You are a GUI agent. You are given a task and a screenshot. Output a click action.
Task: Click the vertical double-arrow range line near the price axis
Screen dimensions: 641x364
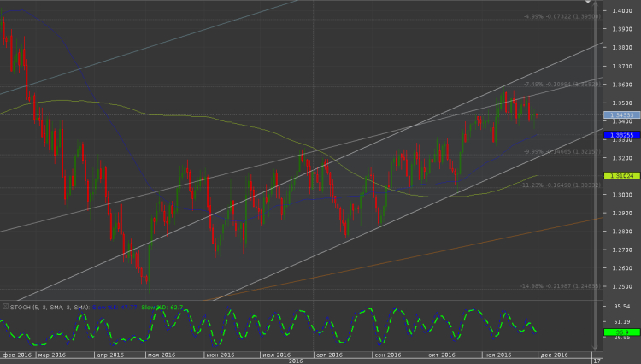596,176
